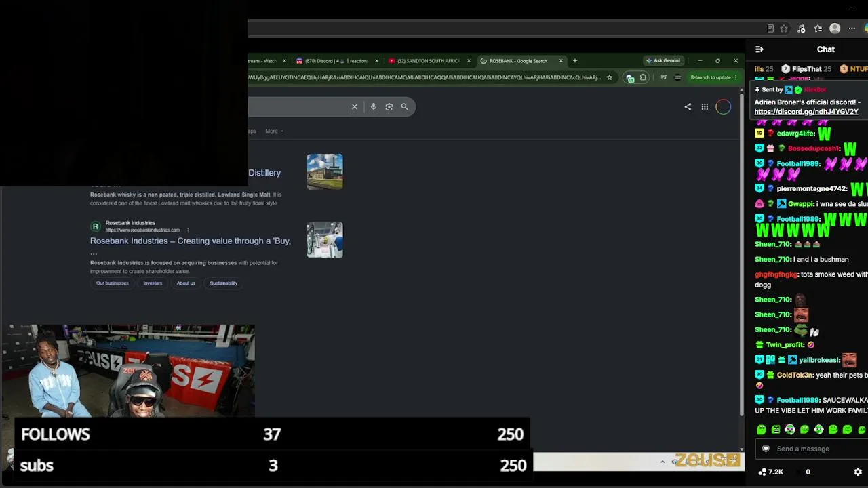The height and width of the screenshot is (488, 868).
Task: Open the Google apps grid
Action: tap(705, 106)
